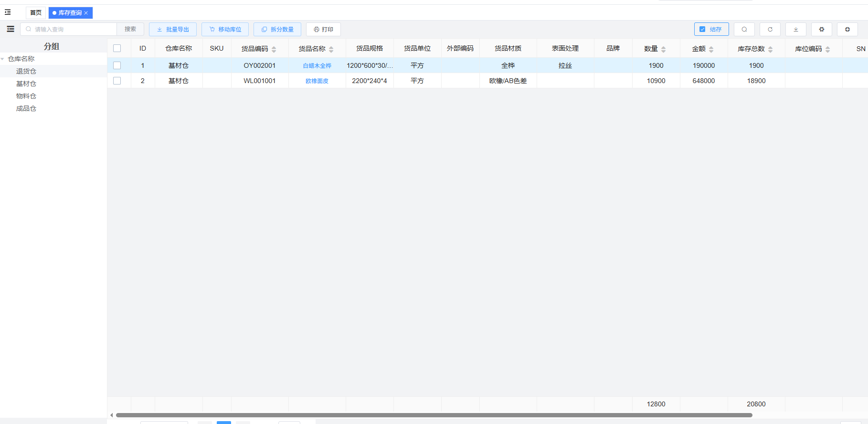The image size is (868, 424).
Task: Collapse the 仓库名称 tree node
Action: click(x=3, y=59)
